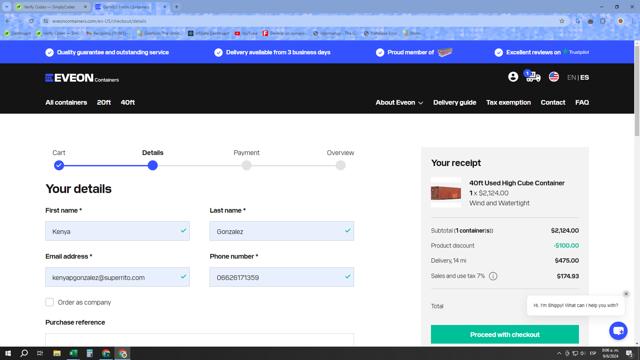Viewport: 640px width, 360px height.
Task: Open a new browser tab
Action: click(x=177, y=7)
